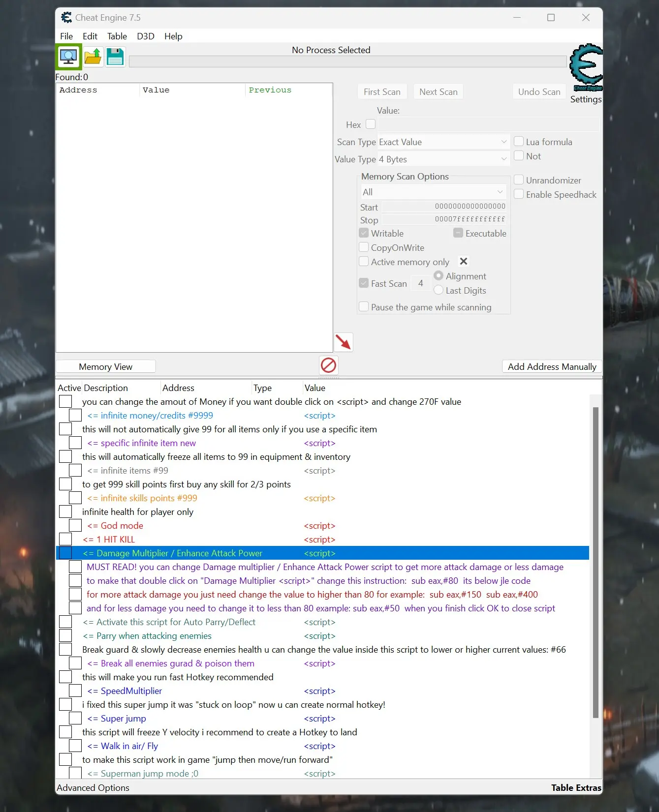Viewport: 659px width, 812px height.
Task: Click the scan progress bar
Action: point(347,61)
